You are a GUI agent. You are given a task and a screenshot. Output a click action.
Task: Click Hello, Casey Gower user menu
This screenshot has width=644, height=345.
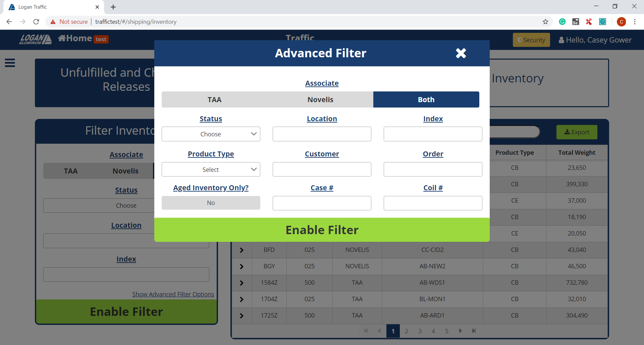pos(595,40)
